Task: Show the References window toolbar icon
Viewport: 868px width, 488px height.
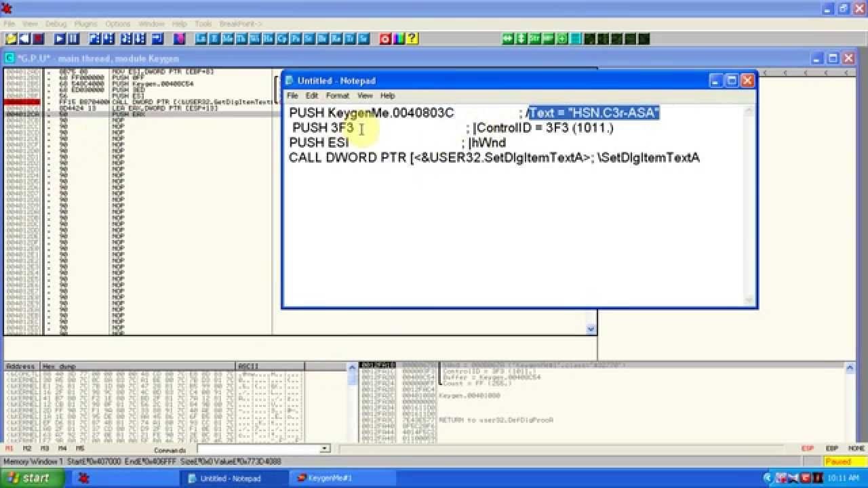Action: [336, 39]
